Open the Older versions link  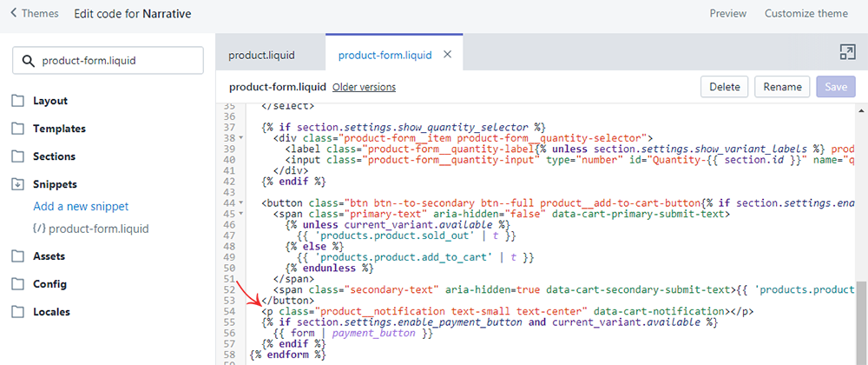364,87
